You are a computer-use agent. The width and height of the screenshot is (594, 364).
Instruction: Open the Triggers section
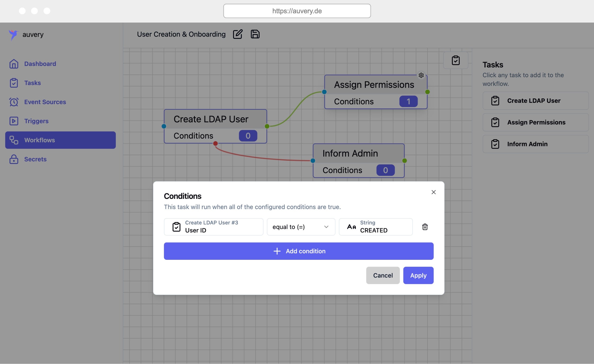pyautogui.click(x=36, y=121)
